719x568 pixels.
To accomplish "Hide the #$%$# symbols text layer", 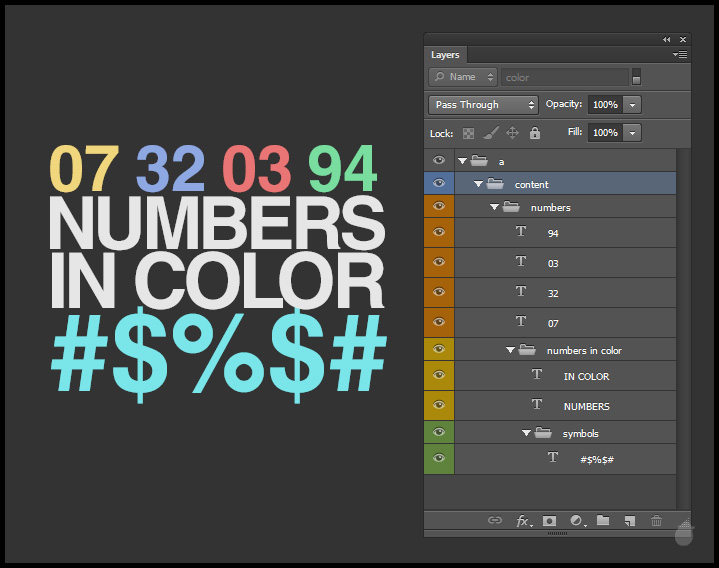I will [439, 459].
